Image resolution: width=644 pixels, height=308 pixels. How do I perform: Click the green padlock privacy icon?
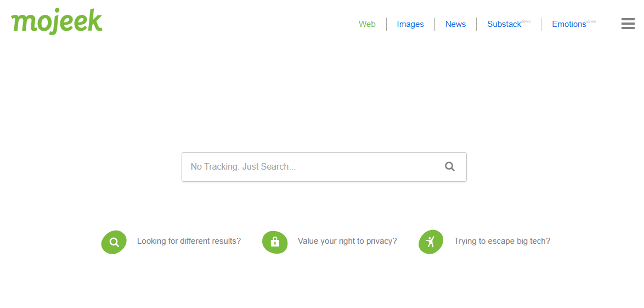coord(275,242)
